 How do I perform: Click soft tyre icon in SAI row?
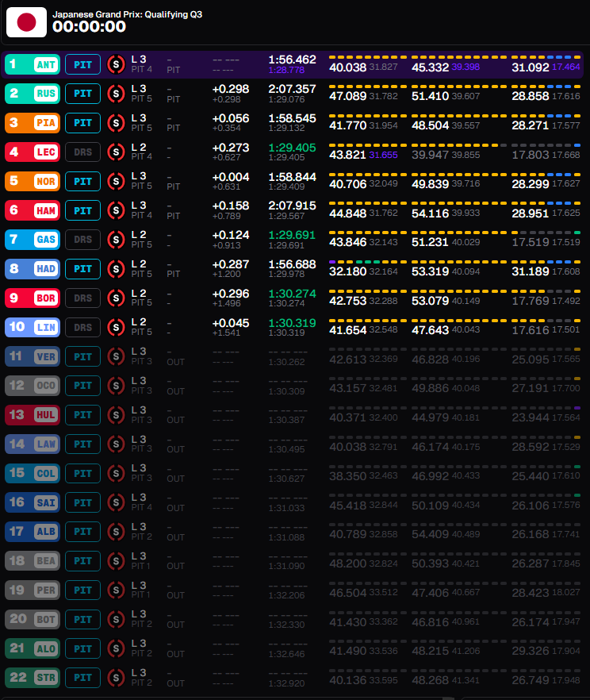(116, 502)
